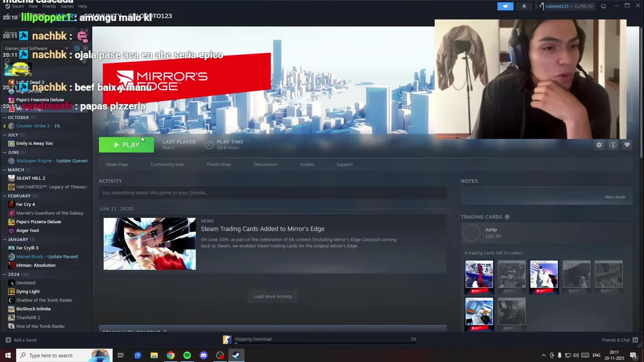644x362 pixels.
Task: Open the Windows notification center icon
Action: click(x=633, y=355)
